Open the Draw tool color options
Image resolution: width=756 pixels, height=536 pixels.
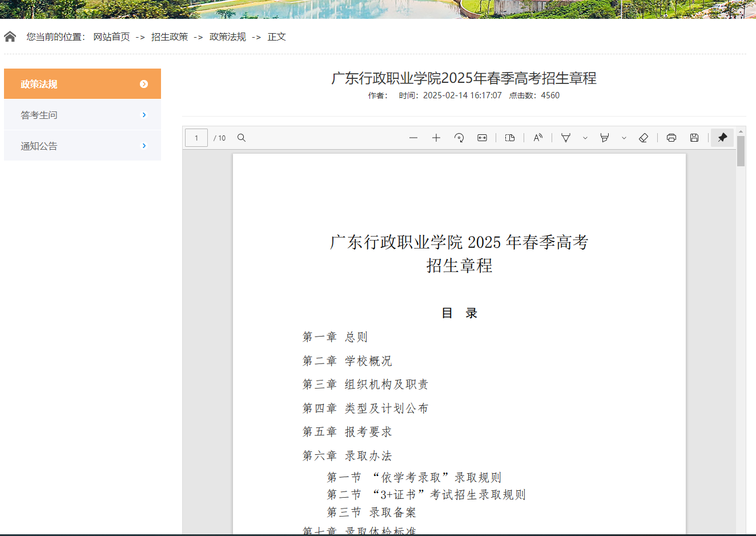(585, 137)
